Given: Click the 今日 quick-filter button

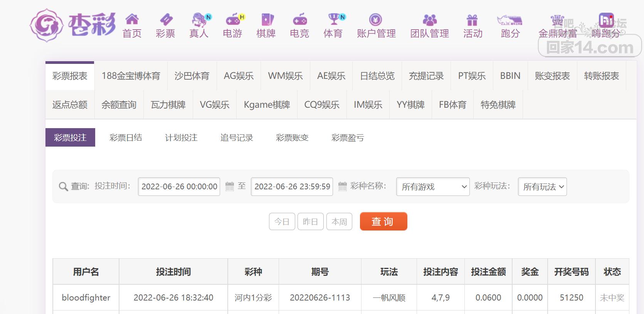Looking at the screenshot, I should [x=282, y=222].
